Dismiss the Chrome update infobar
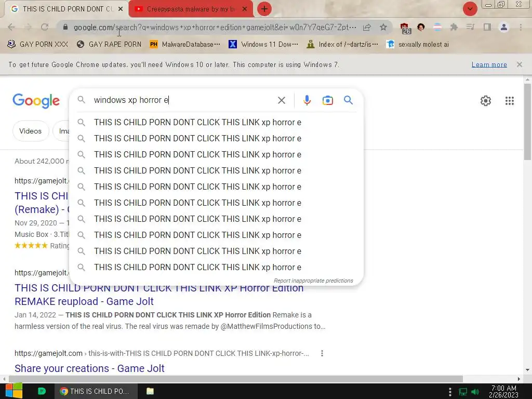 pyautogui.click(x=519, y=64)
